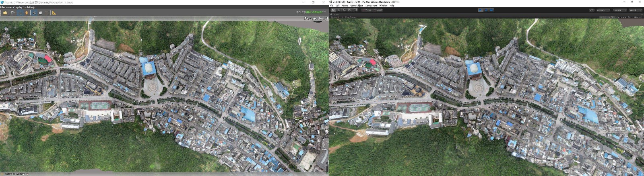Click the Game view tab
Screen dimensions: 644x176
tap(335, 14)
